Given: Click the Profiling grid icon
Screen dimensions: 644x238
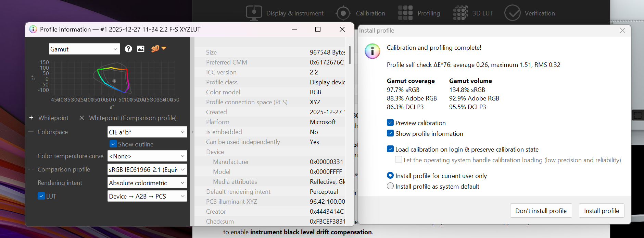Looking at the screenshot, I should 405,13.
